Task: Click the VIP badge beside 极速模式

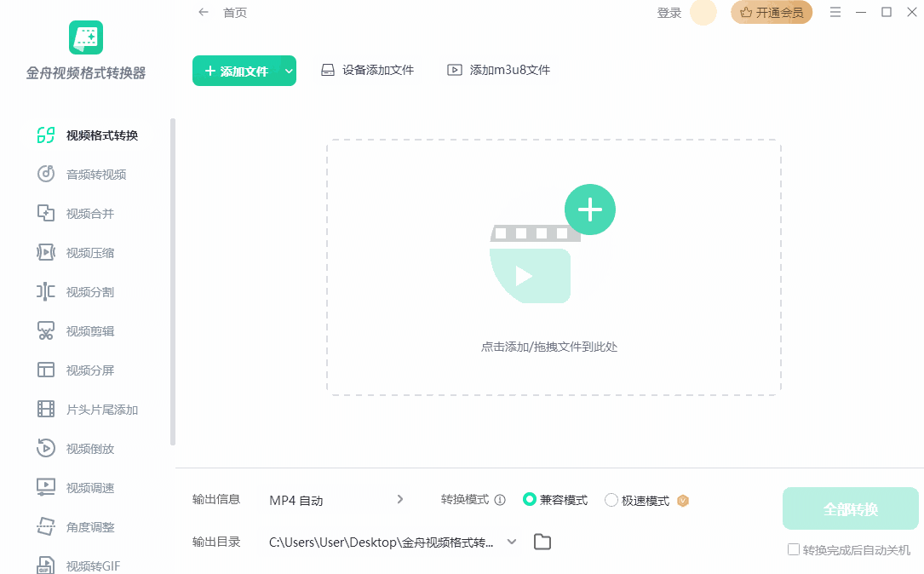Action: pos(683,501)
